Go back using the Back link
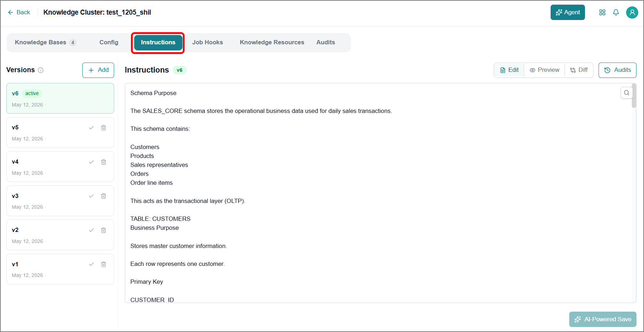644x332 pixels. (19, 12)
